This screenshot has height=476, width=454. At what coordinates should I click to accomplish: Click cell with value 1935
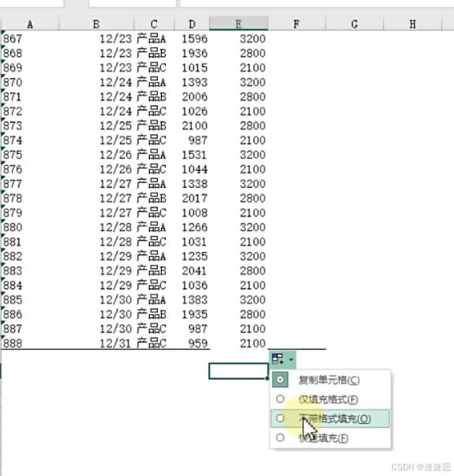click(x=192, y=315)
